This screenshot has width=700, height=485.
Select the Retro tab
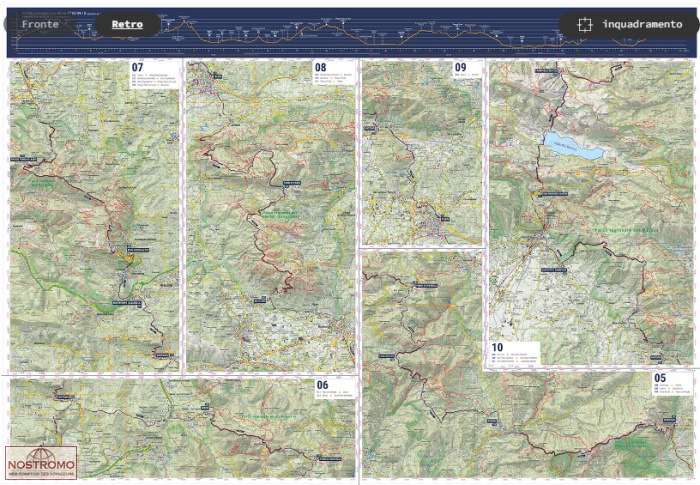(x=127, y=24)
